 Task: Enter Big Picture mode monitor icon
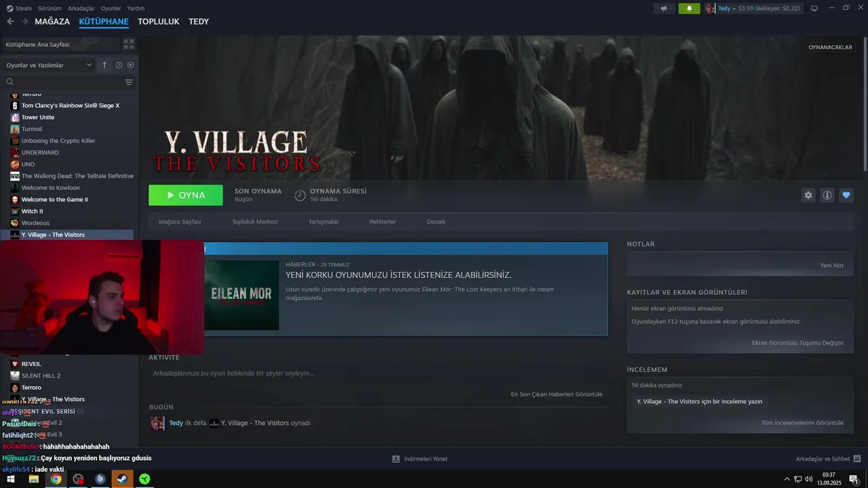coord(814,8)
